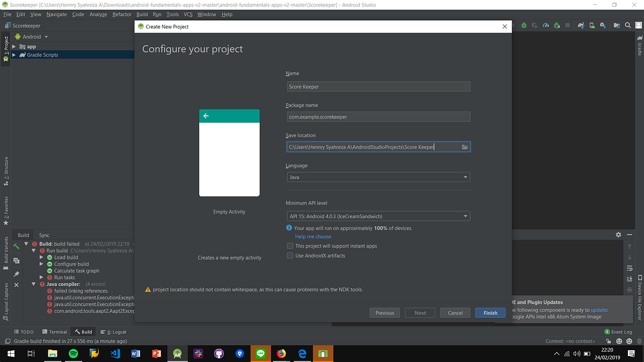The height and width of the screenshot is (362, 644).
Task: Open the Terminal tool window tab
Action: (x=55, y=332)
